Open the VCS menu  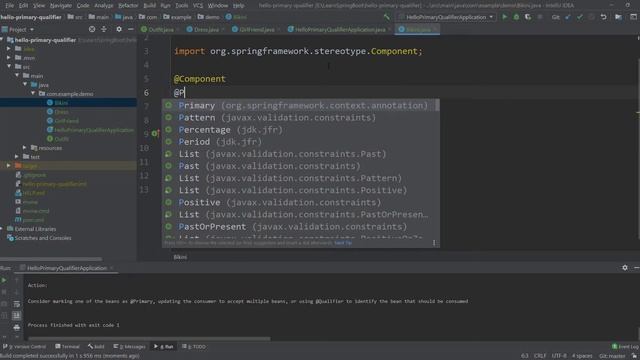(x=198, y=5)
